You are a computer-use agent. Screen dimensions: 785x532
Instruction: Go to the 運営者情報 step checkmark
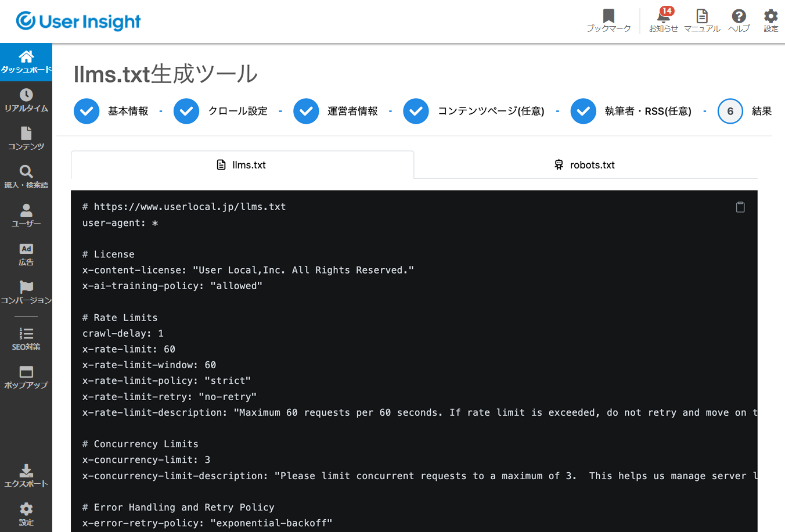pyautogui.click(x=306, y=111)
